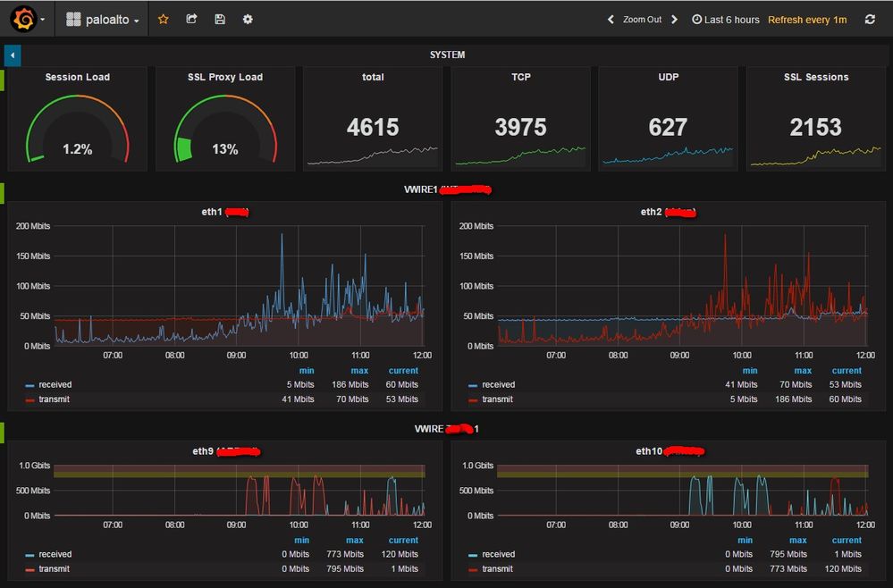Toggle transmit series in eth2 legend
The image size is (893, 588).
pos(497,399)
